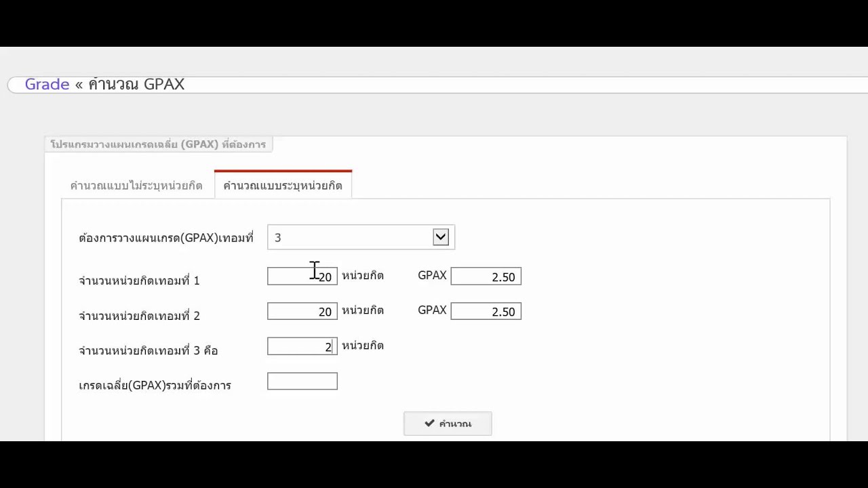Image resolution: width=868 pixels, height=488 pixels.
Task: Click the ต้องการวางแผนเกรด(GPAX)เทอมที่ label
Action: (166, 238)
